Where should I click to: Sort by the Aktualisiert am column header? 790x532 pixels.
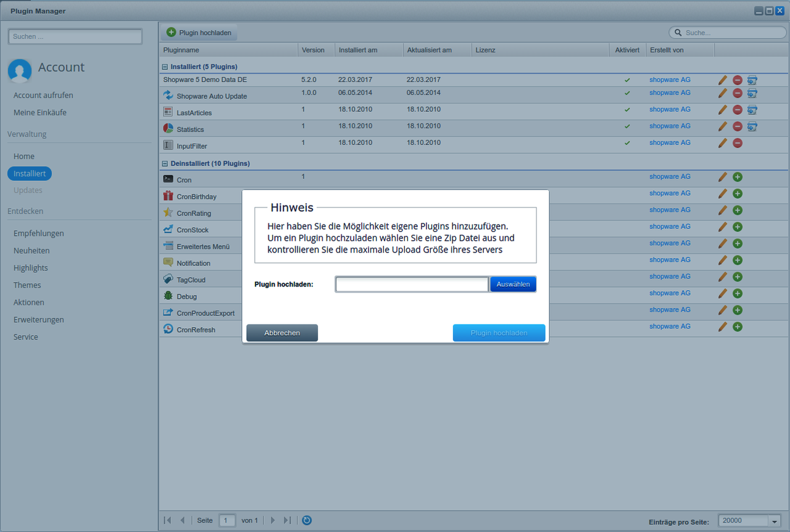(x=437, y=50)
